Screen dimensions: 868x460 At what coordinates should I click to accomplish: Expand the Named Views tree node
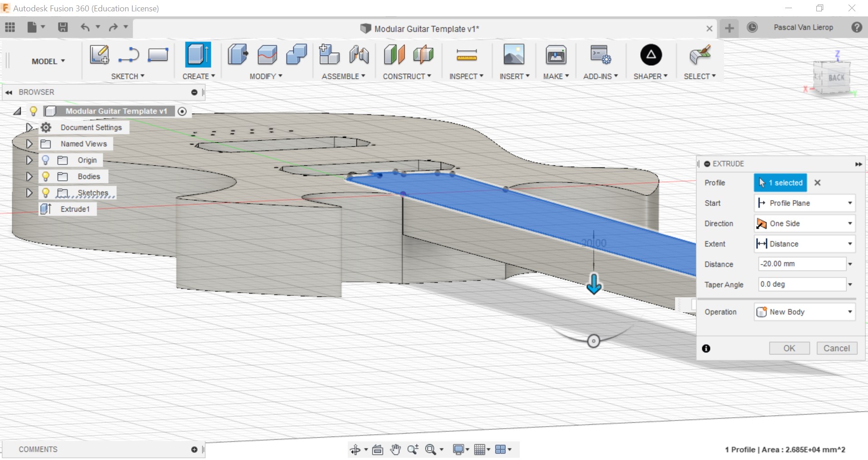click(29, 144)
